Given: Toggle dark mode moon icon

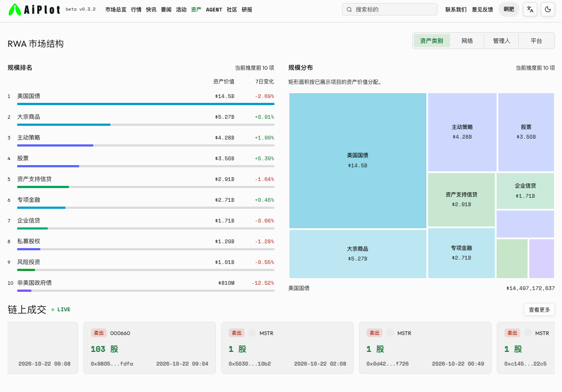Looking at the screenshot, I should (548, 9).
